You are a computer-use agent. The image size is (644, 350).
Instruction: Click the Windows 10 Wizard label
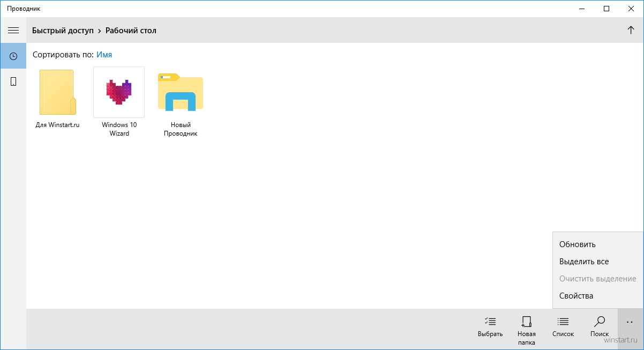coord(119,129)
